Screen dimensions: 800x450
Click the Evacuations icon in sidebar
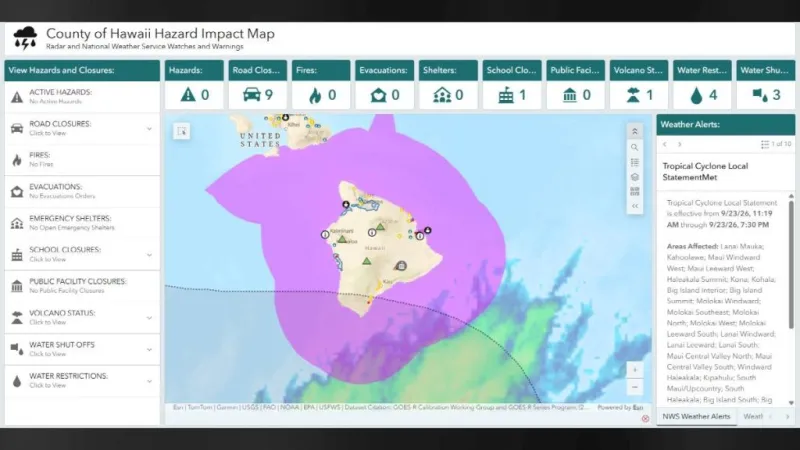(x=17, y=192)
